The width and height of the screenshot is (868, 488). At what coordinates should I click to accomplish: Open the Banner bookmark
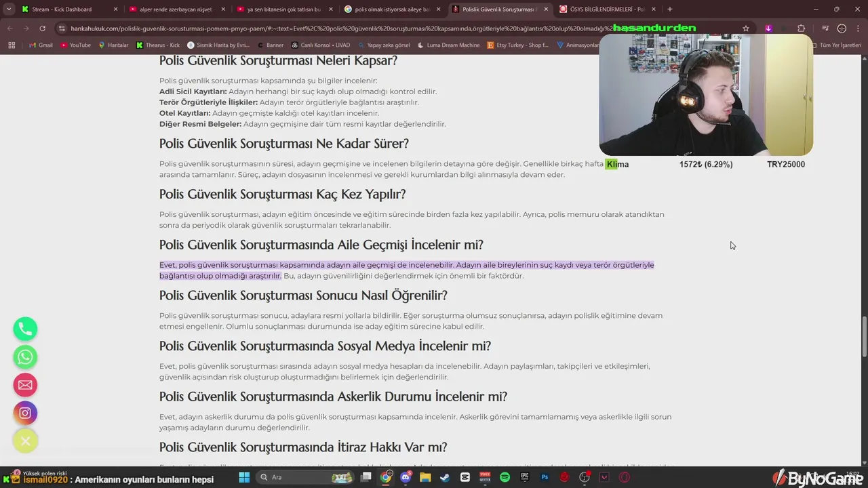pyautogui.click(x=271, y=45)
